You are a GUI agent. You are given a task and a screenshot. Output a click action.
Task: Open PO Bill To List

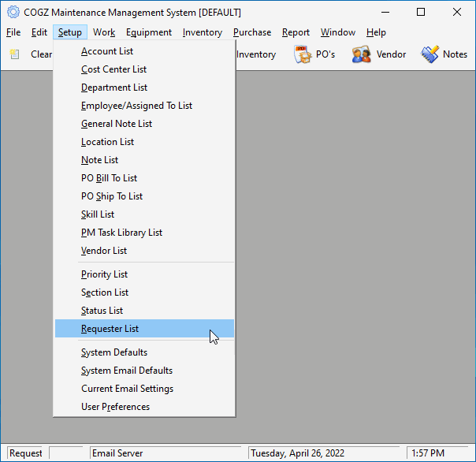pos(144,178)
